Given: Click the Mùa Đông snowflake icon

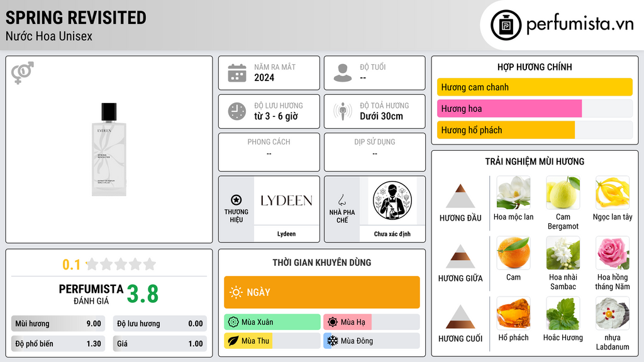Looking at the screenshot, I should (x=333, y=341).
